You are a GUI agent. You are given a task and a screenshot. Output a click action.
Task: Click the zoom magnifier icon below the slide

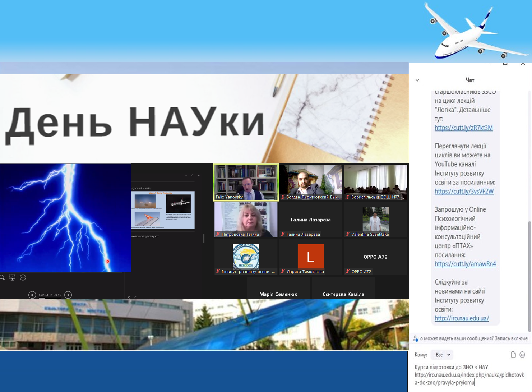[x=2, y=277]
